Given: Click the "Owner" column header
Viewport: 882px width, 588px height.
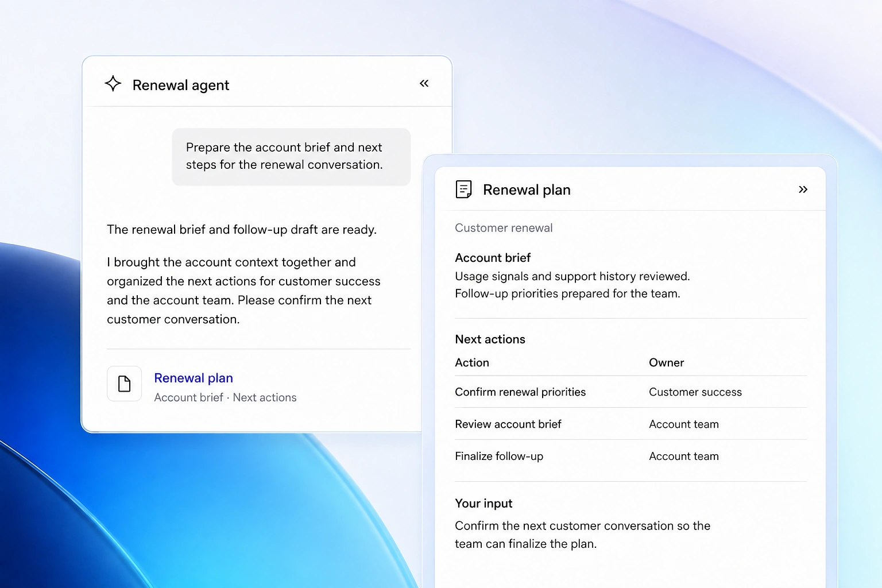Looking at the screenshot, I should pos(666,363).
